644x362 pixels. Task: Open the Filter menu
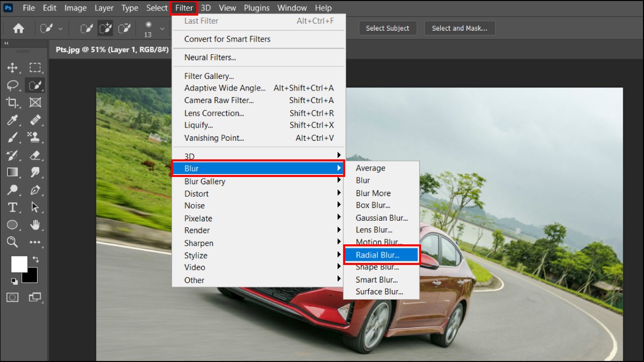pos(184,8)
